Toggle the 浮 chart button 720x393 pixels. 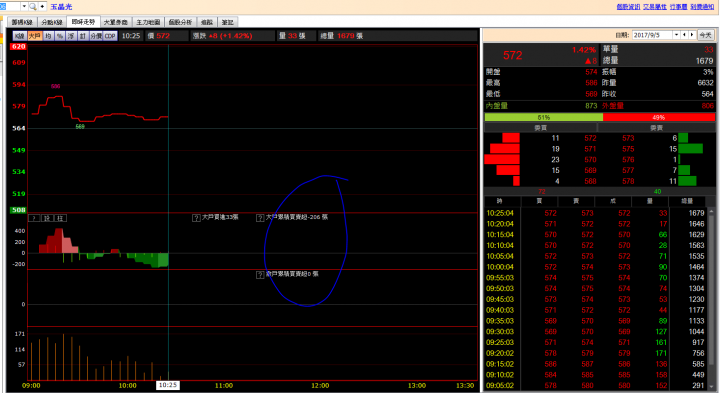71,36
